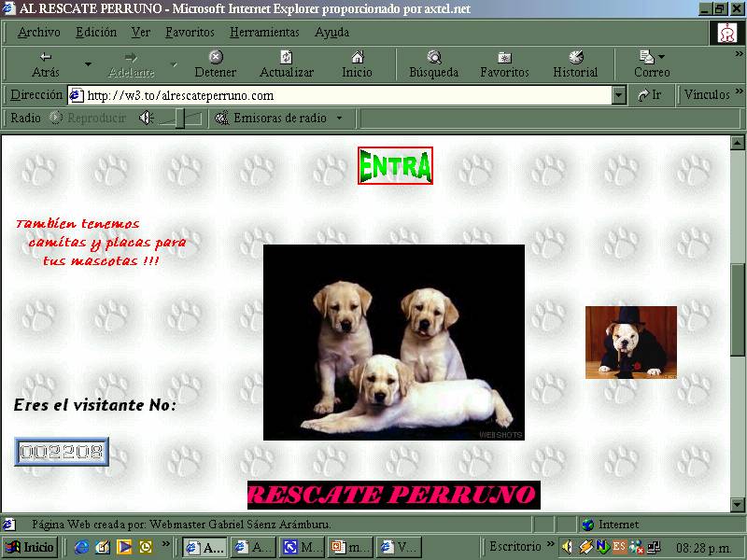Screen dimensions: 747x560
Task: Click the address URL field
Action: (x=345, y=95)
